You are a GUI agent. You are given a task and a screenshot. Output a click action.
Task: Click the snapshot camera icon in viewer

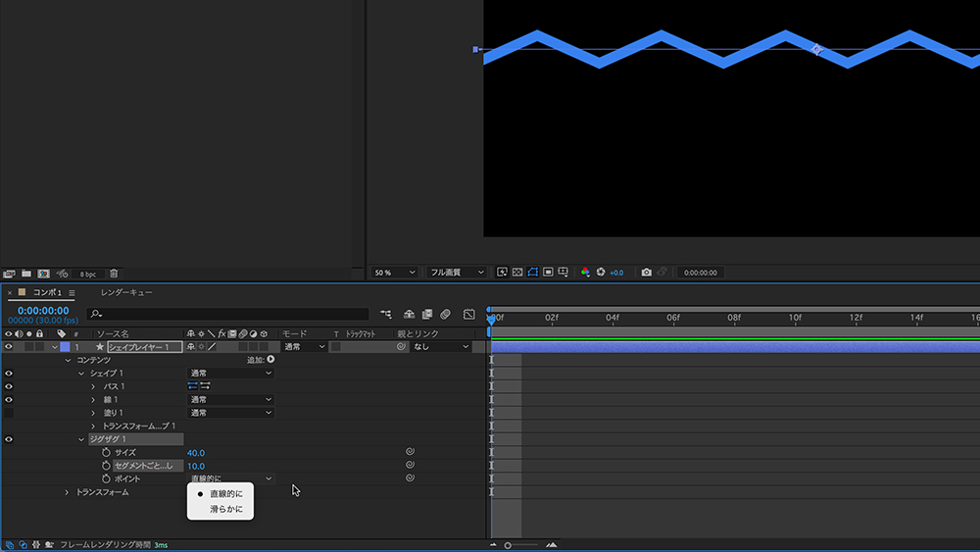(646, 273)
